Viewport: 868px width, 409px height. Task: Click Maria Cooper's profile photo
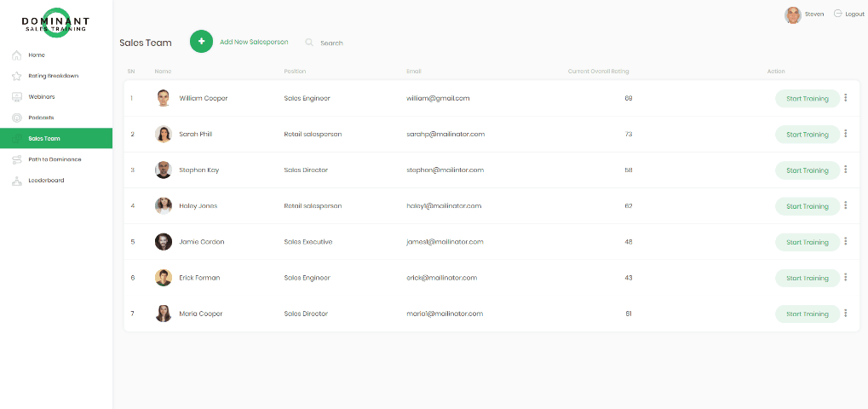164,314
